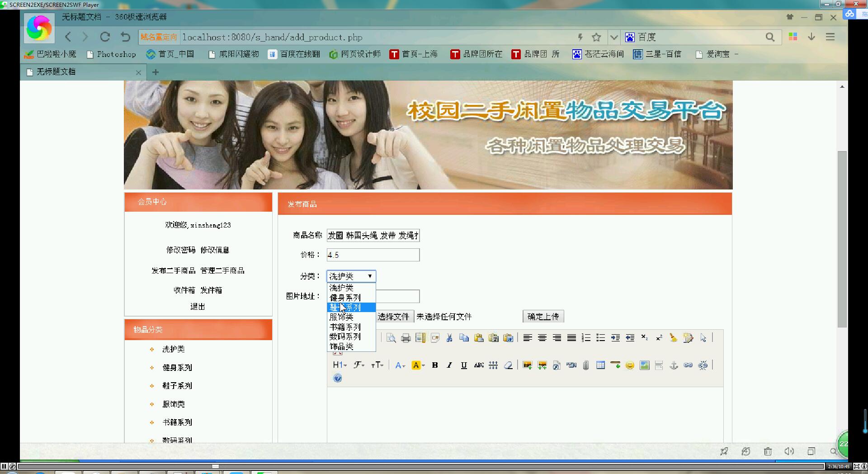Open yellow highlight color dropdown
The image size is (868, 474).
click(x=418, y=365)
